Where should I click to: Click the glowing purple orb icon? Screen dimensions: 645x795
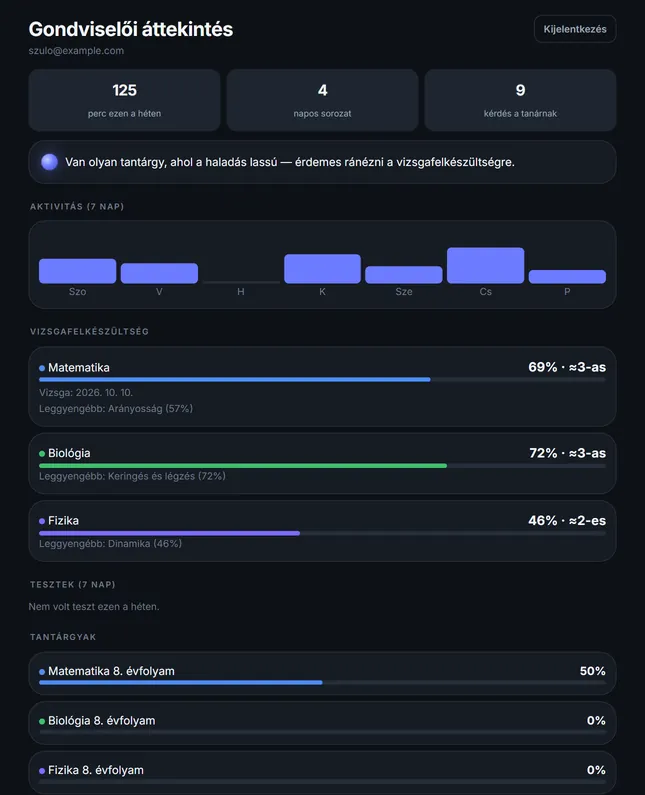coord(49,162)
